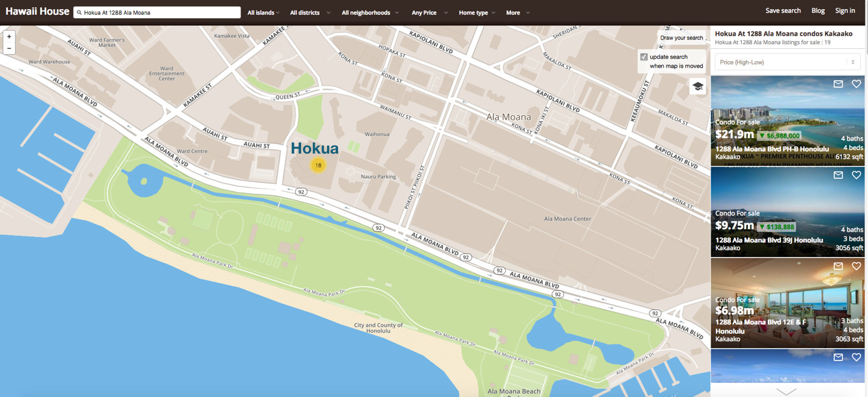Click envelope icon on $9.75m listing

click(838, 175)
